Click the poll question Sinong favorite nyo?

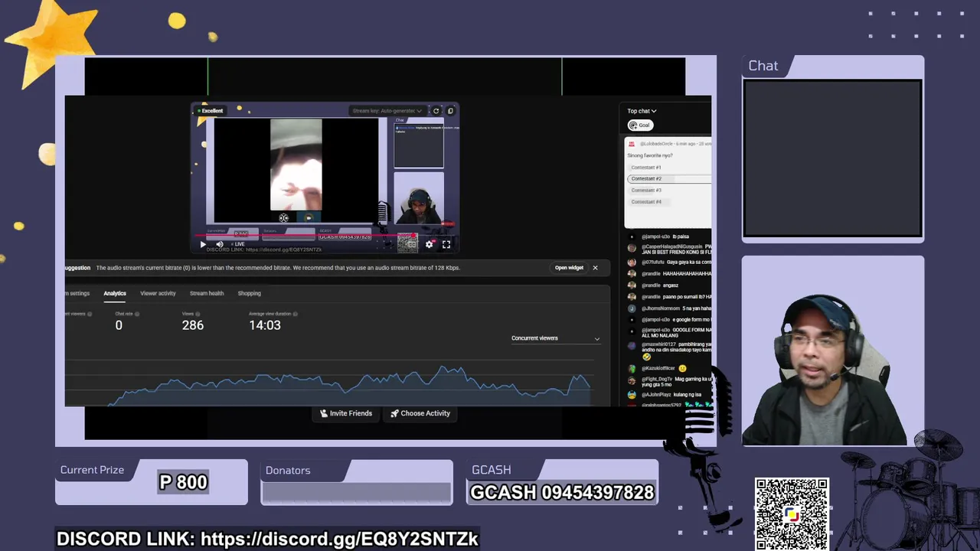click(x=650, y=155)
